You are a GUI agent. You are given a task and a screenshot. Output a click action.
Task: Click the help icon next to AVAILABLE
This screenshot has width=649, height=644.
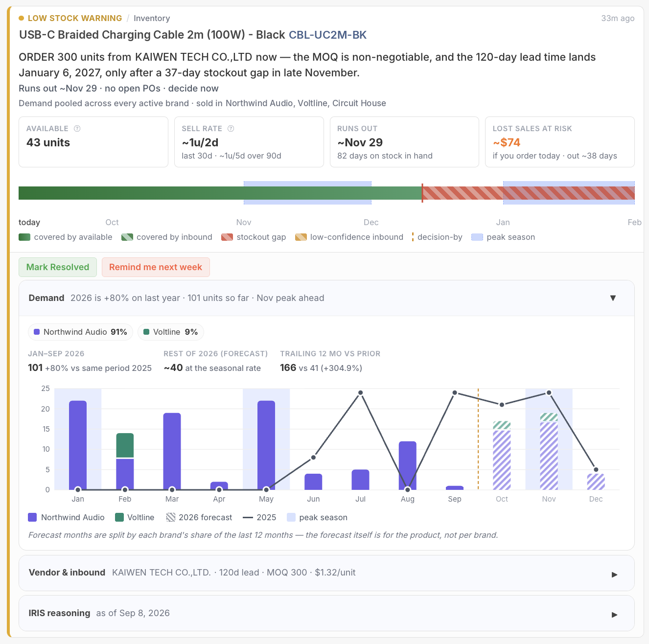(77, 129)
